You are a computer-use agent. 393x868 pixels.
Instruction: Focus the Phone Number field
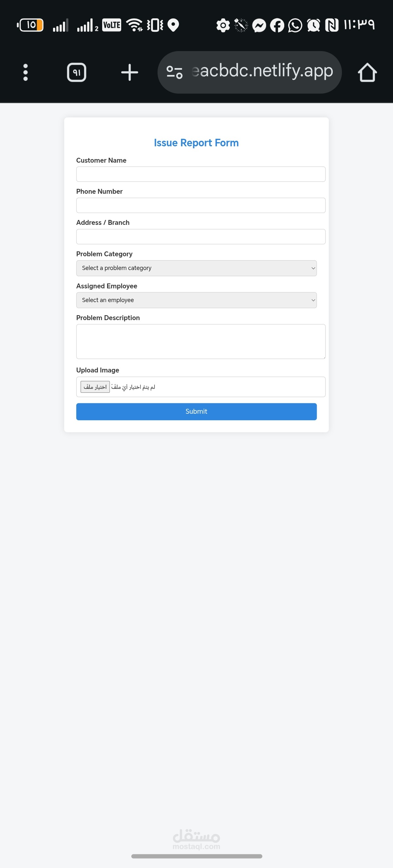click(200, 205)
